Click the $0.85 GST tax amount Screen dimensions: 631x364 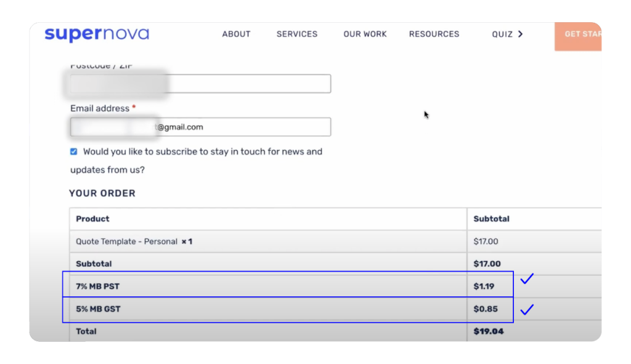pyautogui.click(x=485, y=309)
